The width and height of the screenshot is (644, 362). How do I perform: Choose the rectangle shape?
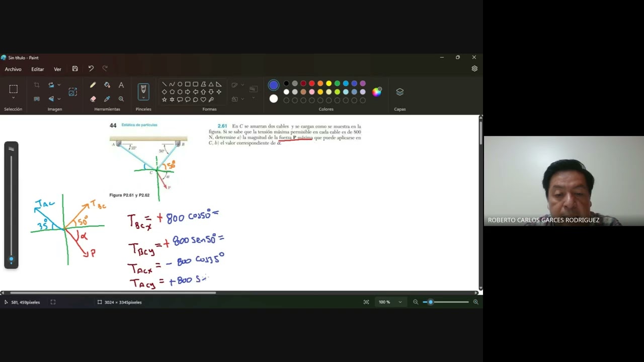click(x=188, y=84)
